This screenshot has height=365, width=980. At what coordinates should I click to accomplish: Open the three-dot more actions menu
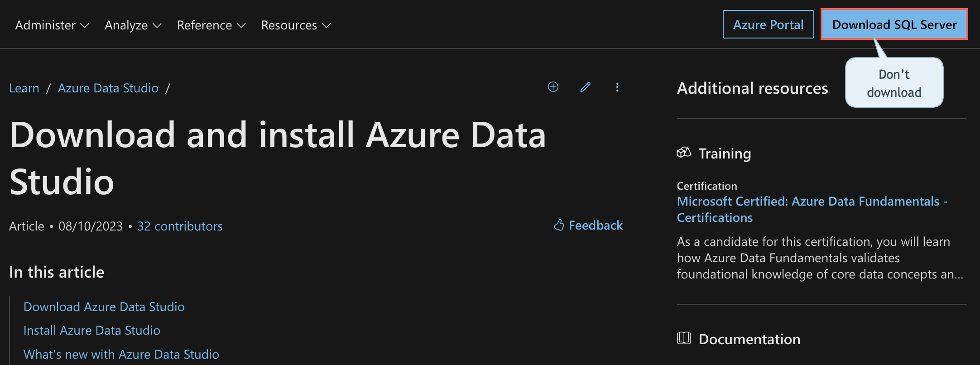point(617,87)
